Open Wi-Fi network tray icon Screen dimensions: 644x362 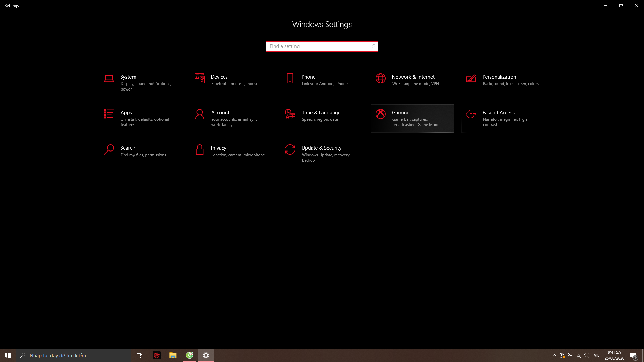coord(579,355)
